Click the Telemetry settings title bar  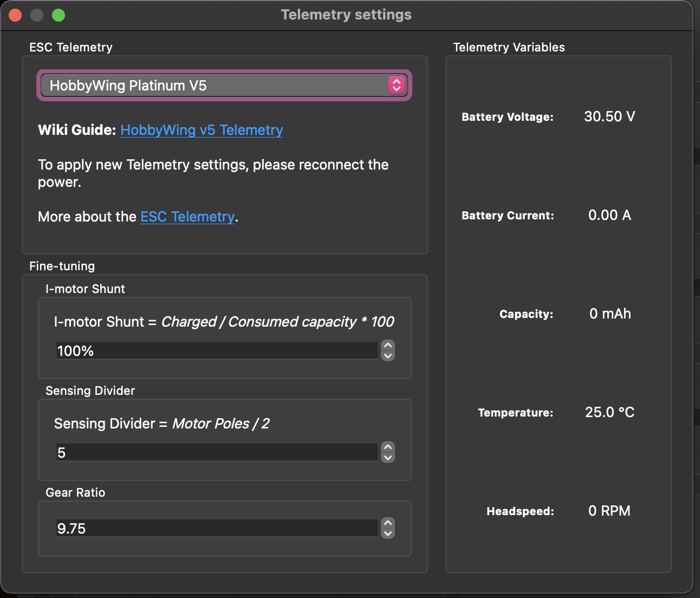coord(346,15)
